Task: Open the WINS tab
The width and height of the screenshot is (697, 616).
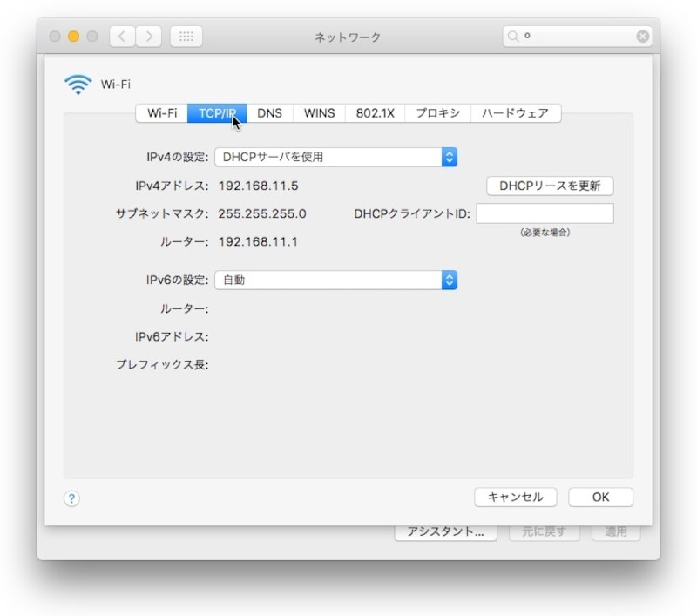Action: point(319,113)
